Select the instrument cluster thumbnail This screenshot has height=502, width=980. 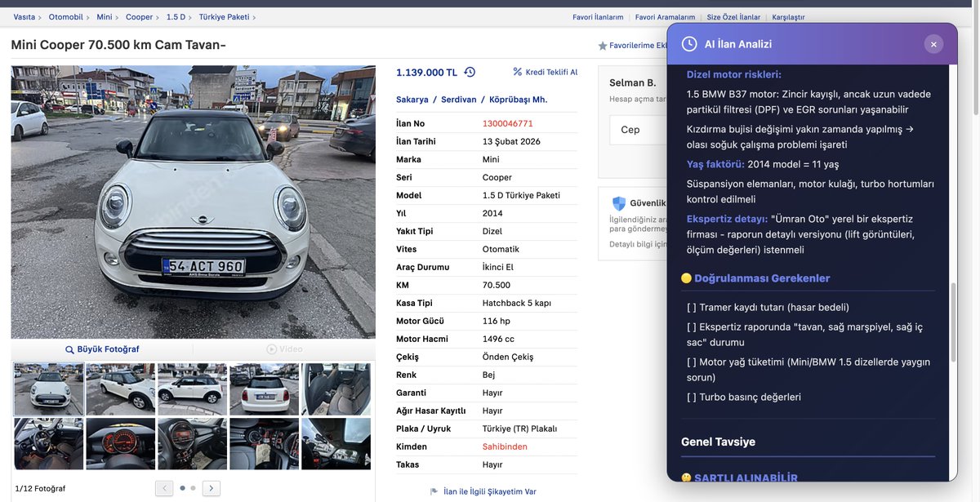[x=121, y=444]
